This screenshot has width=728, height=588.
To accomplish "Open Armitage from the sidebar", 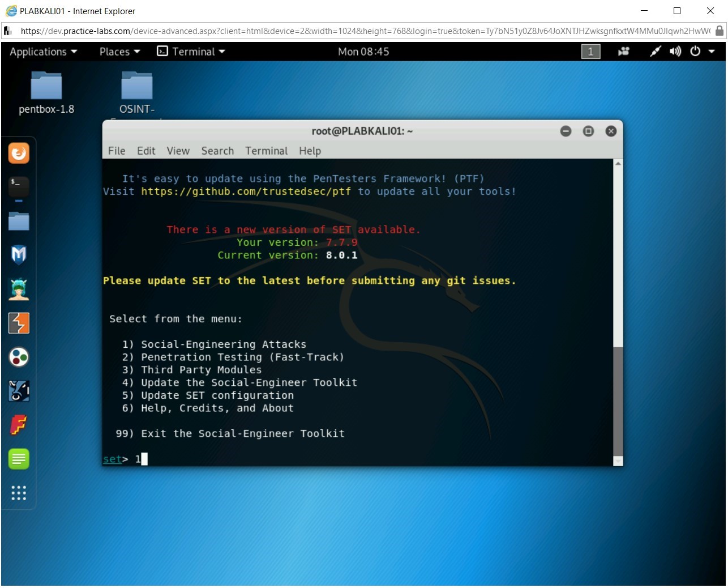I will click(19, 289).
